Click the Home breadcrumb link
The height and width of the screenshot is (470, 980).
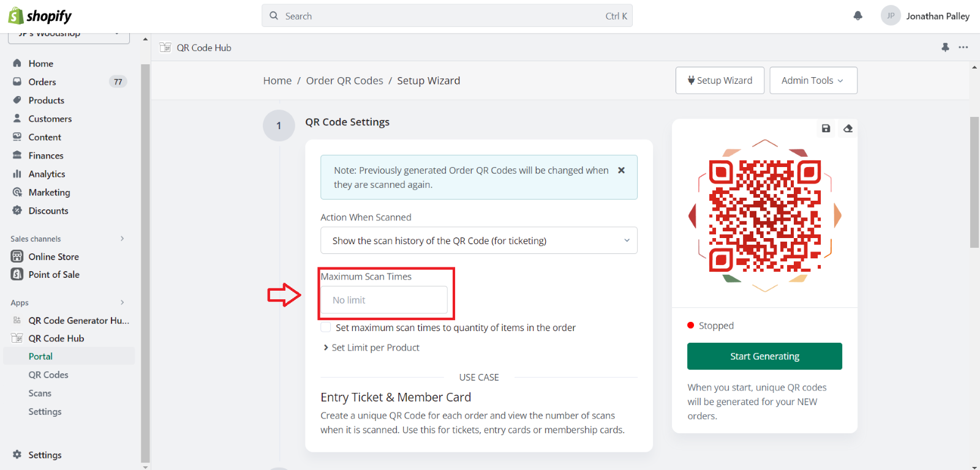click(x=277, y=81)
